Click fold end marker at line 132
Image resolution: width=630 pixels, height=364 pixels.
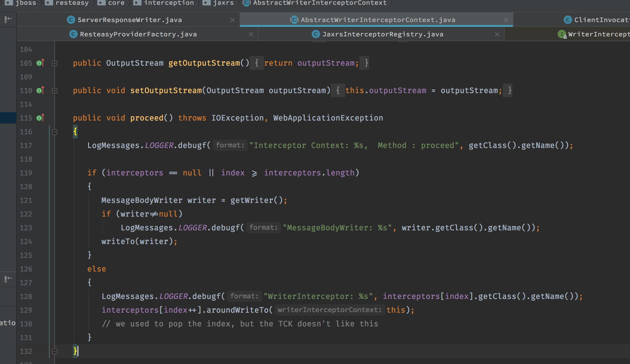click(x=55, y=351)
